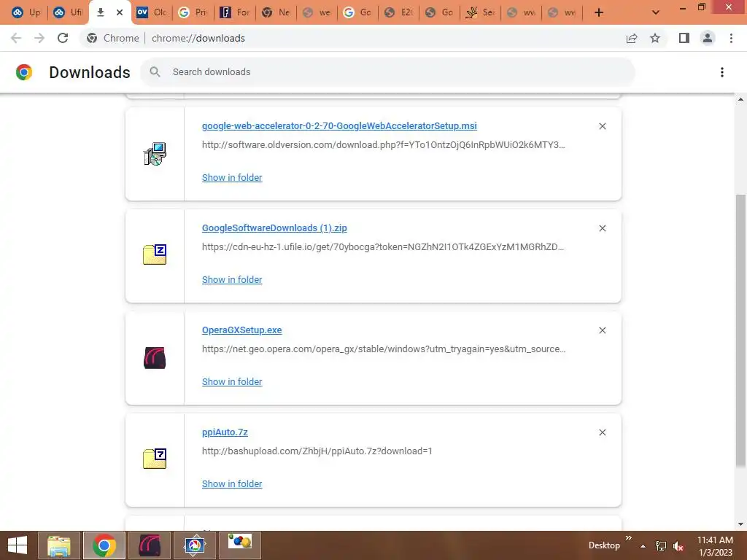Open the Downloads page more-actions menu
The width and height of the screenshot is (747, 560).
[x=722, y=72]
